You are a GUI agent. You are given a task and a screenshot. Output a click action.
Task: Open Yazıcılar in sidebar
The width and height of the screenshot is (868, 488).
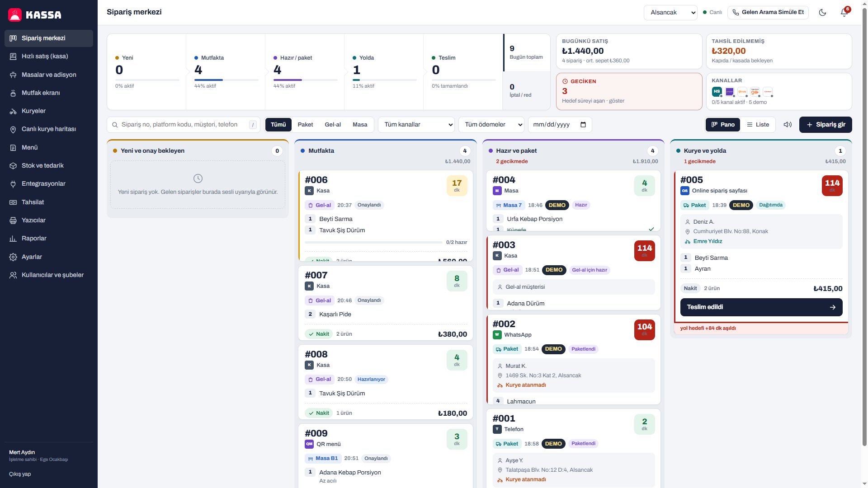pyautogui.click(x=49, y=220)
